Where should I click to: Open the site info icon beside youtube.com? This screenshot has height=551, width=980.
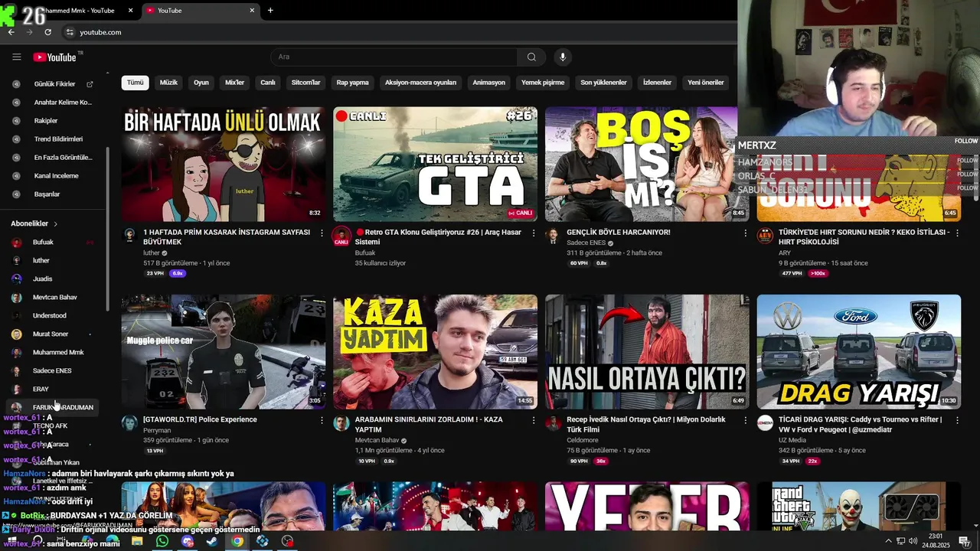[x=69, y=32]
